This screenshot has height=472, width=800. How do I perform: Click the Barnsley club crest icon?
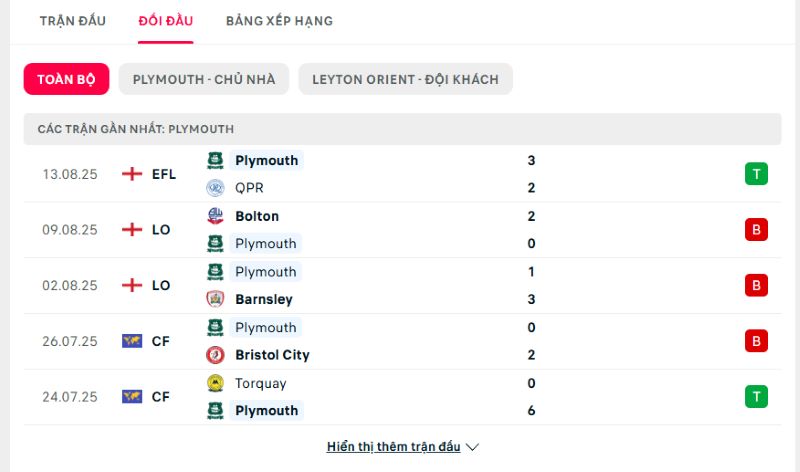(x=214, y=299)
